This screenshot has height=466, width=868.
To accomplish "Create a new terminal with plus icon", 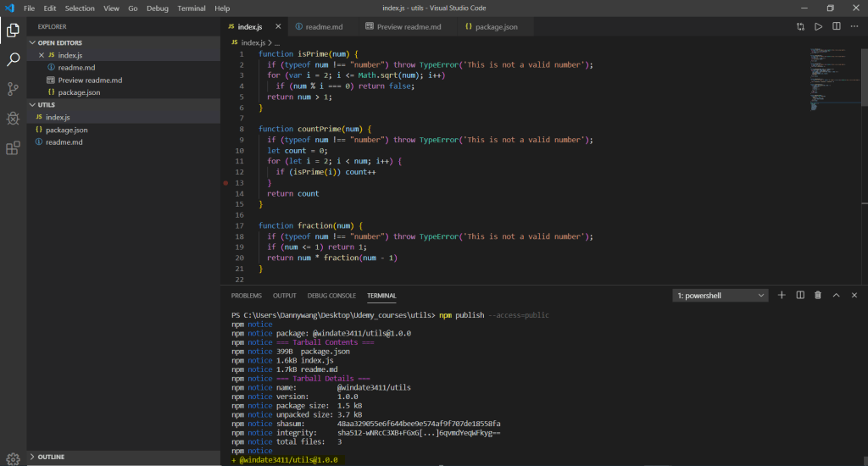I will click(782, 295).
